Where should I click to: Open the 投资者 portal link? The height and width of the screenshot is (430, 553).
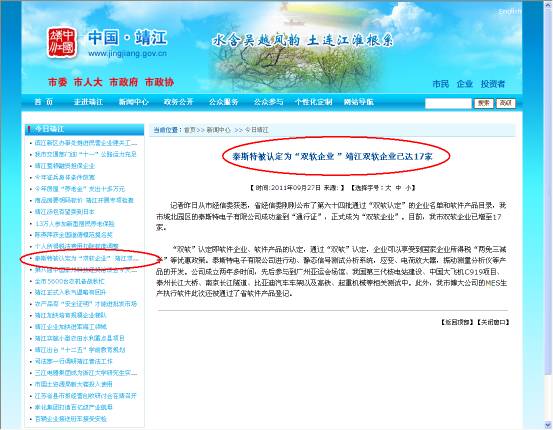(x=493, y=84)
